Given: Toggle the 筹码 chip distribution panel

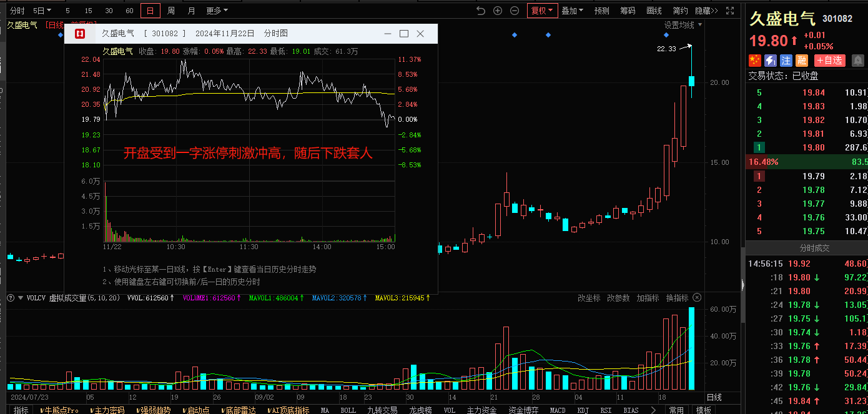Looking at the screenshot, I should pyautogui.click(x=628, y=11).
